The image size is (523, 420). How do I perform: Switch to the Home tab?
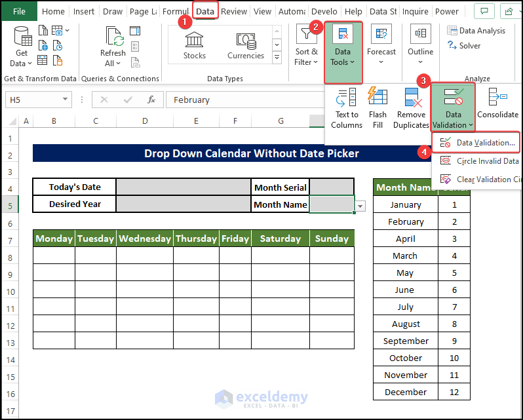click(53, 11)
